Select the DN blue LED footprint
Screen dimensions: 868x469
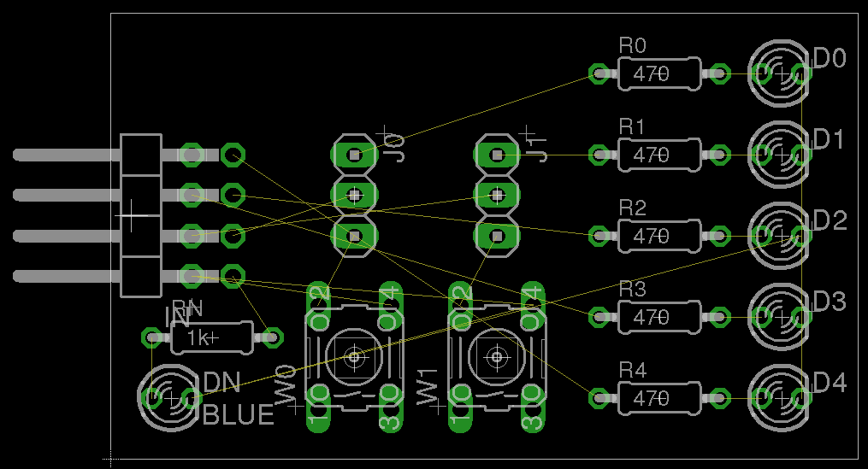[170, 398]
